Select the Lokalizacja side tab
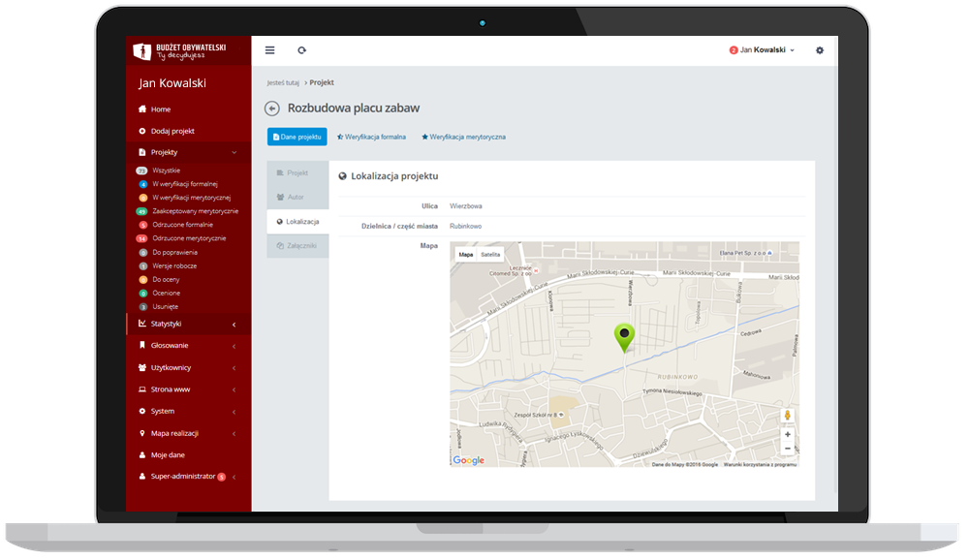Image resolution: width=969 pixels, height=560 pixels. [297, 221]
